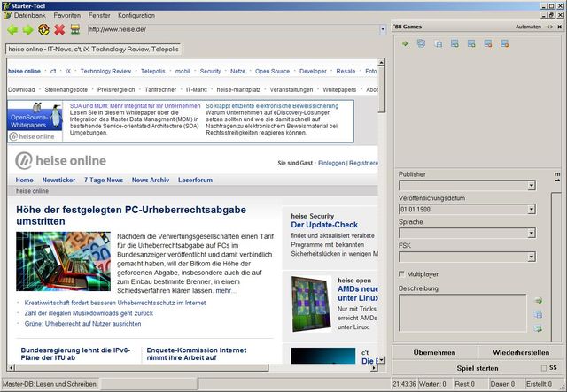Open 'Enquete-Kommission Internet' article link
This screenshot has height=392, width=567.
pos(197,354)
